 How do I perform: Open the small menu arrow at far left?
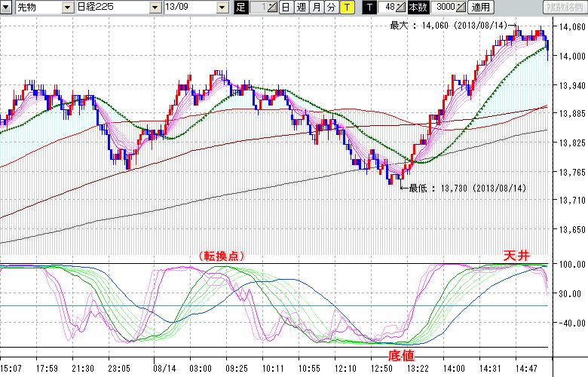click(x=6, y=8)
